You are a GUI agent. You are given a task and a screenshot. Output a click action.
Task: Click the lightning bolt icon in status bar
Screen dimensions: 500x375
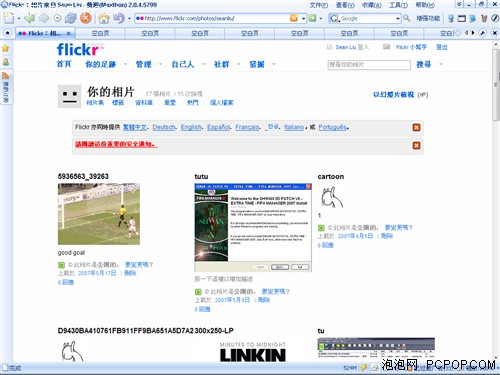[364, 367]
